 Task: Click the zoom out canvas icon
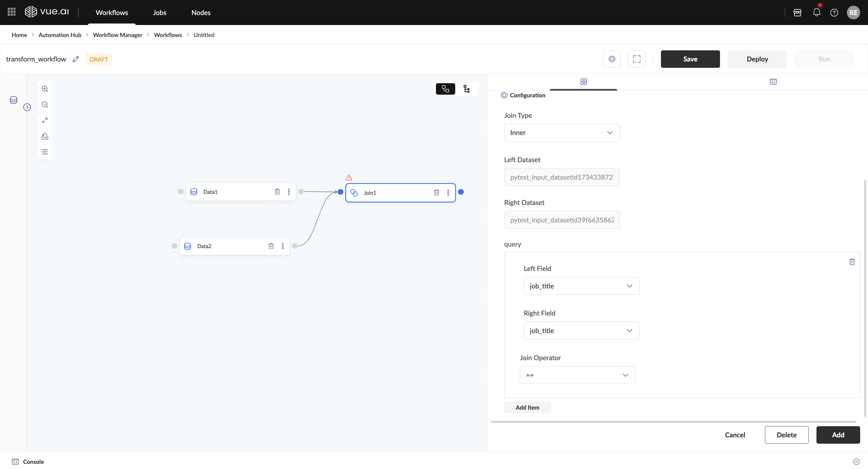pyautogui.click(x=45, y=105)
